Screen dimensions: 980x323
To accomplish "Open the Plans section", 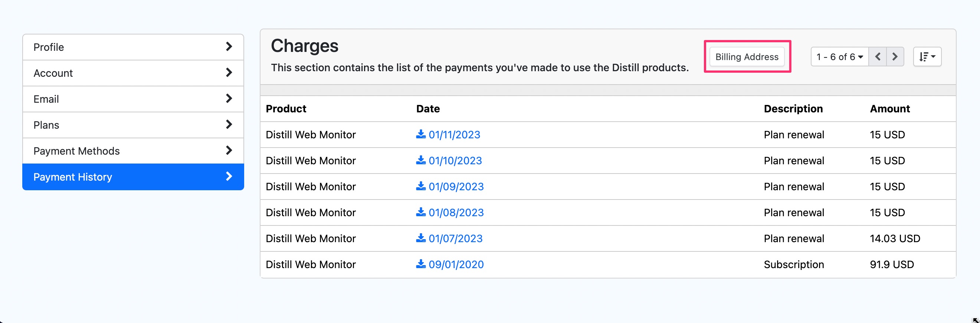I will 133,125.
